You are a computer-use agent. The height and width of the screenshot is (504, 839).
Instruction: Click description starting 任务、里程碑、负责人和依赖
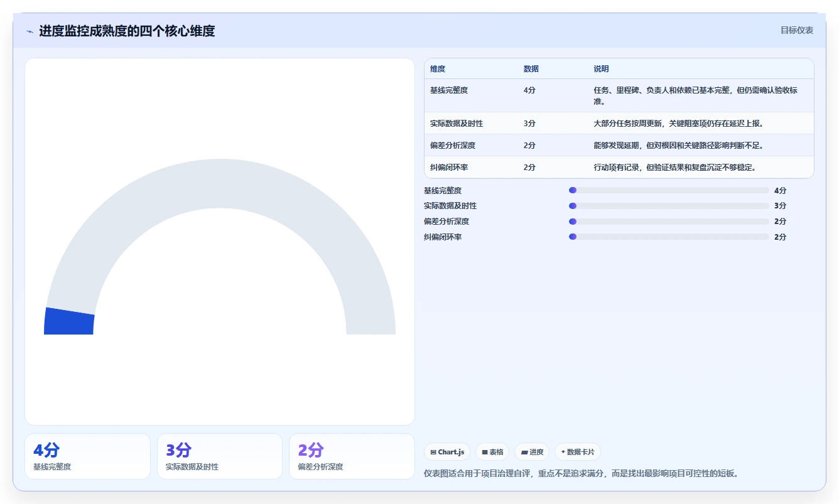[696, 95]
